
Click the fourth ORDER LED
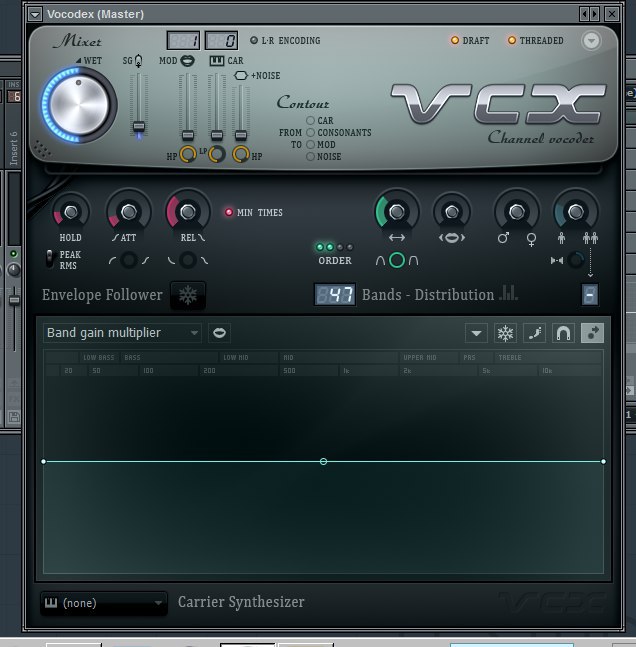pos(350,247)
